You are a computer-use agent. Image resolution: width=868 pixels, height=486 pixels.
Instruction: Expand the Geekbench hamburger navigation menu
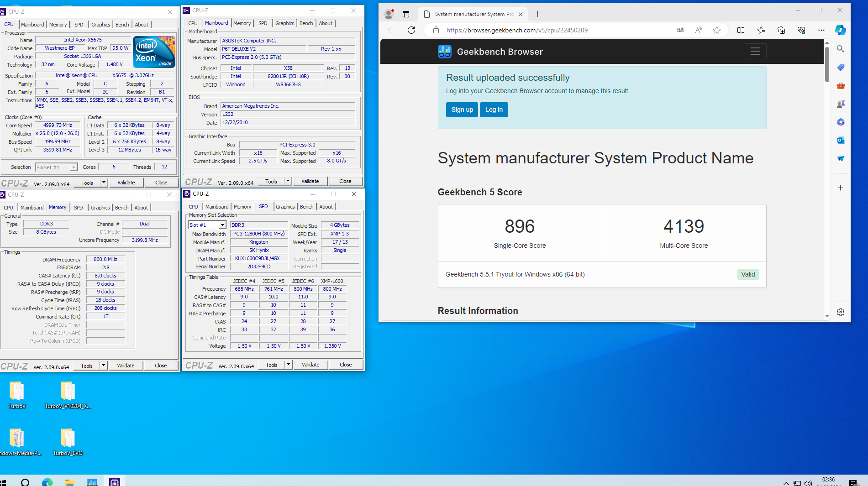755,51
